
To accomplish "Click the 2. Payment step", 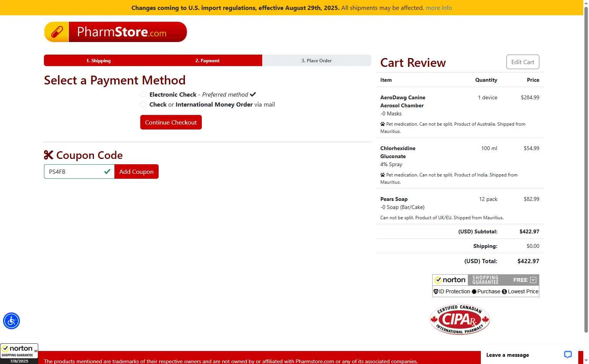I will (x=208, y=60).
